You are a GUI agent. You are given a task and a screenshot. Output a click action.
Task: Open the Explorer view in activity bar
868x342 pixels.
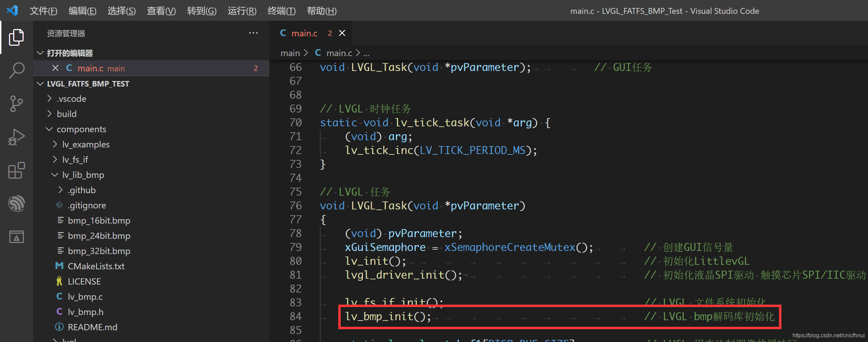click(16, 37)
